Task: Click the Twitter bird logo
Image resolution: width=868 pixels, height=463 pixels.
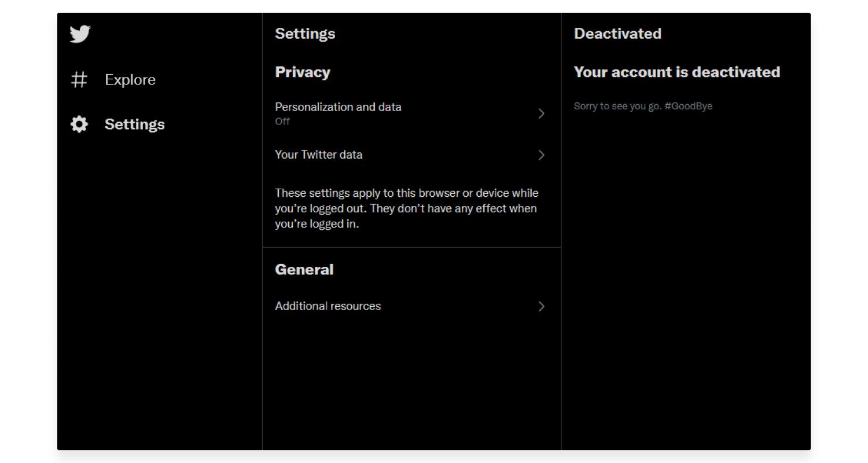Action: pyautogui.click(x=80, y=34)
